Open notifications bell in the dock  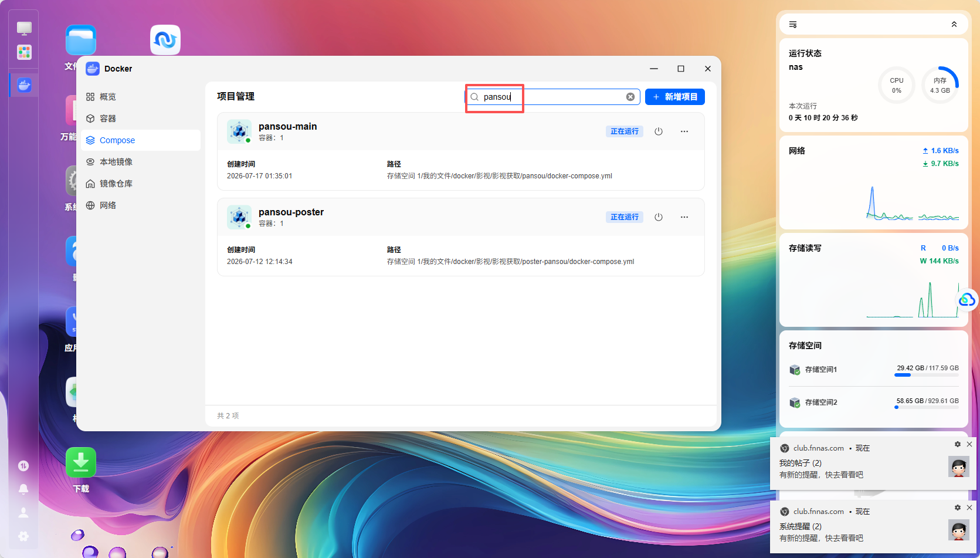coord(23,489)
